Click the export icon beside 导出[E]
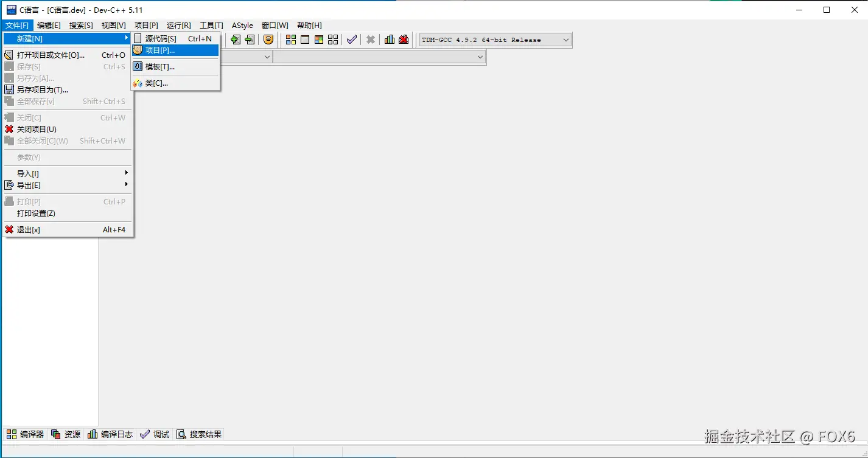Viewport: 868px width, 458px height. pyautogui.click(x=9, y=185)
